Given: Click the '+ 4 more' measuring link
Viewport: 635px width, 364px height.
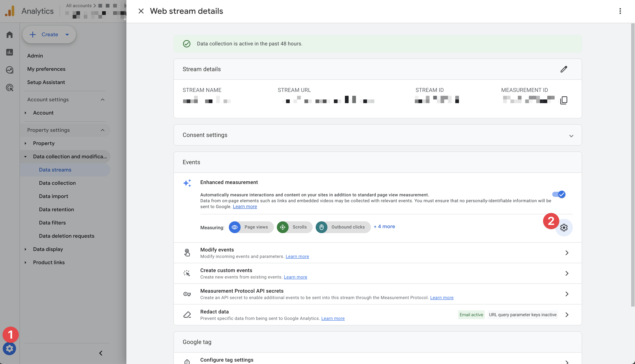Looking at the screenshot, I should tap(384, 226).
